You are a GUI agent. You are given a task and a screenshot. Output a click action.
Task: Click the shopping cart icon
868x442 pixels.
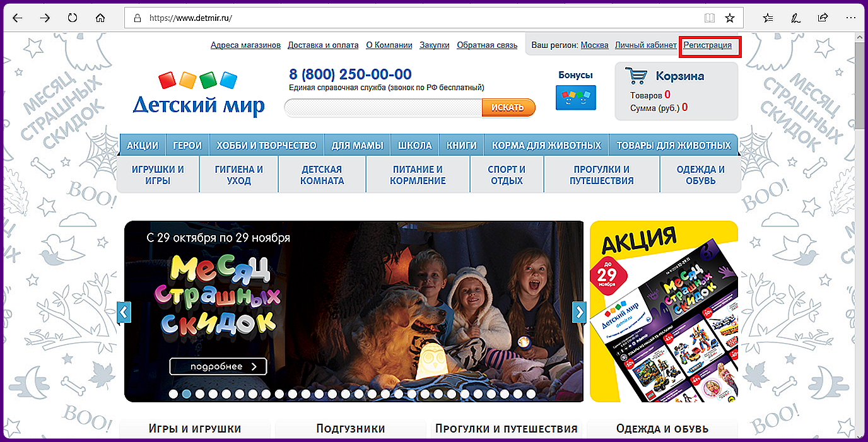pyautogui.click(x=636, y=76)
